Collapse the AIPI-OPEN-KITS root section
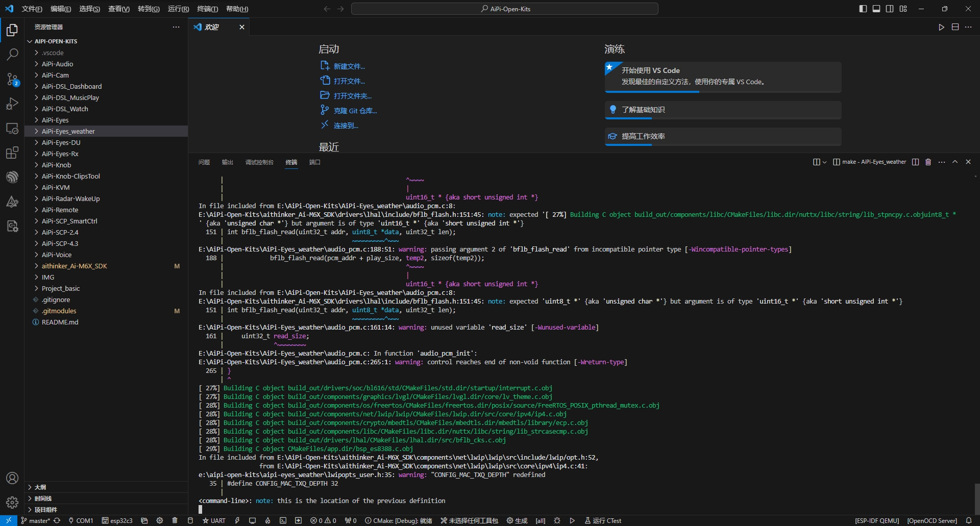 [106, 41]
